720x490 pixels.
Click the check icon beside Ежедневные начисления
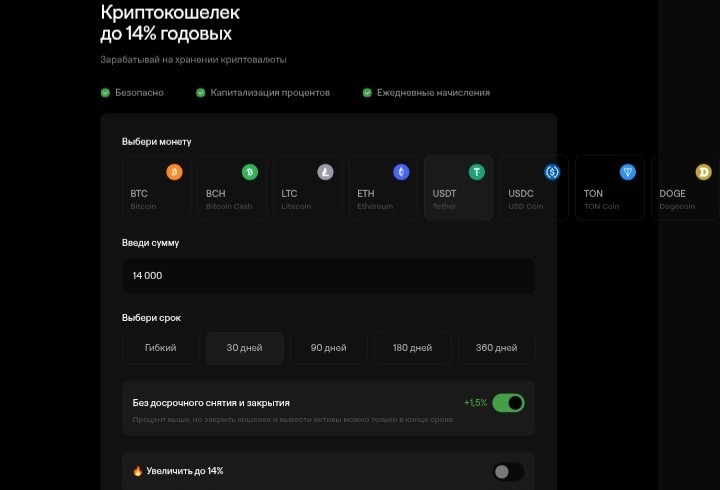(x=367, y=93)
